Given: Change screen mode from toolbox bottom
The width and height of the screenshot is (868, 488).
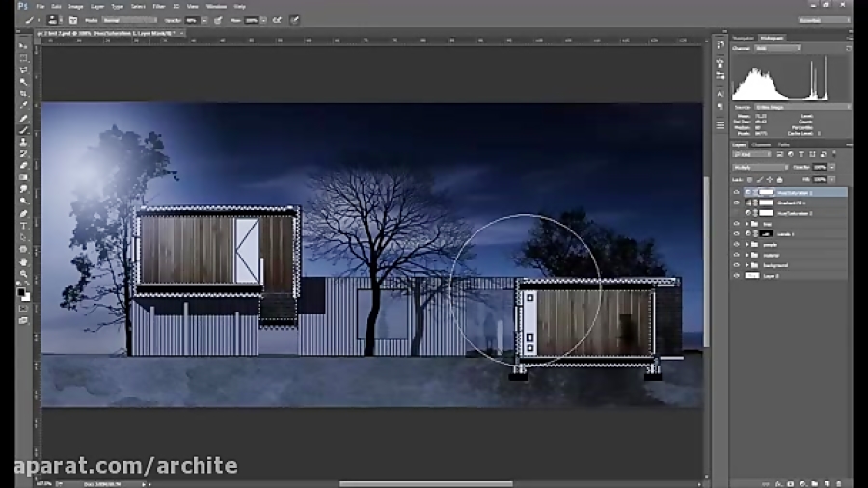Looking at the screenshot, I should pyautogui.click(x=23, y=320).
